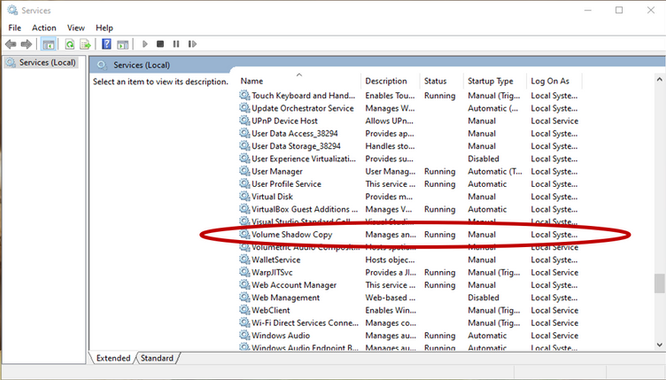The height and width of the screenshot is (380, 666).
Task: Select the VirtualBox Guest Additions service
Action: click(x=304, y=209)
